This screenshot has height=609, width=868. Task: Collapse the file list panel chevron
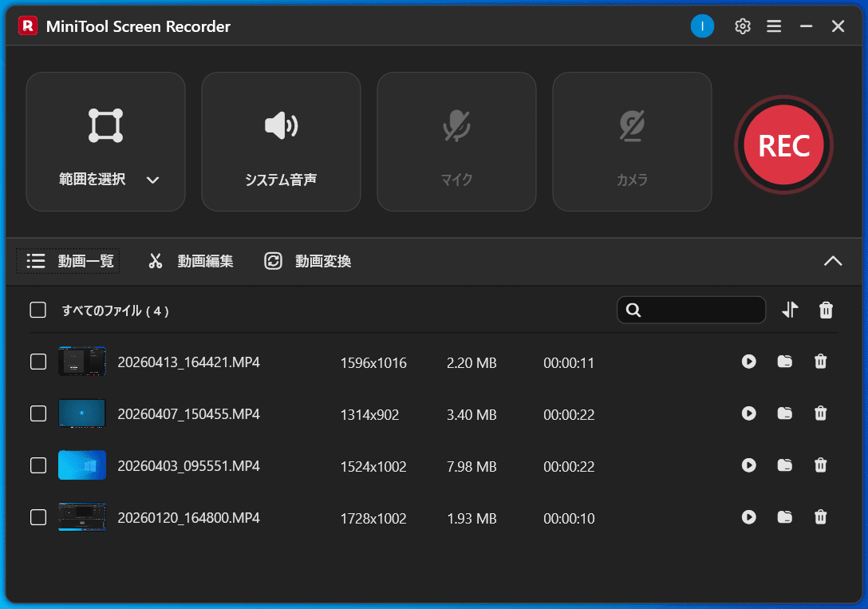coord(833,261)
